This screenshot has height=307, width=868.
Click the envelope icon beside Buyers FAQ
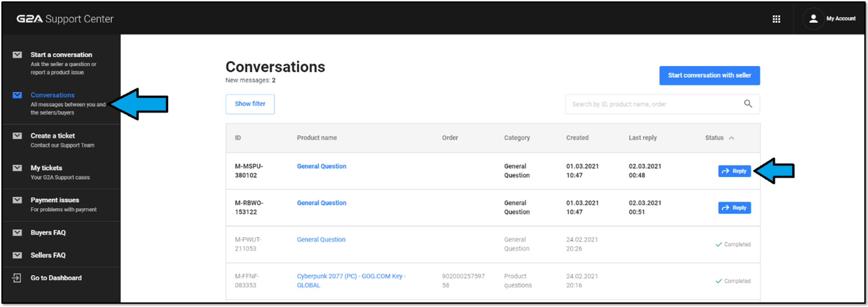[17, 233]
